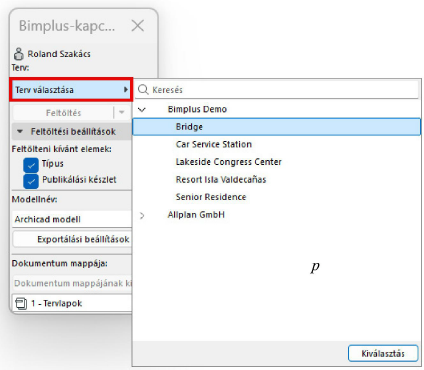Open Exportálási beállítások
Viewport: 424px width, 370px height.
pos(72,239)
